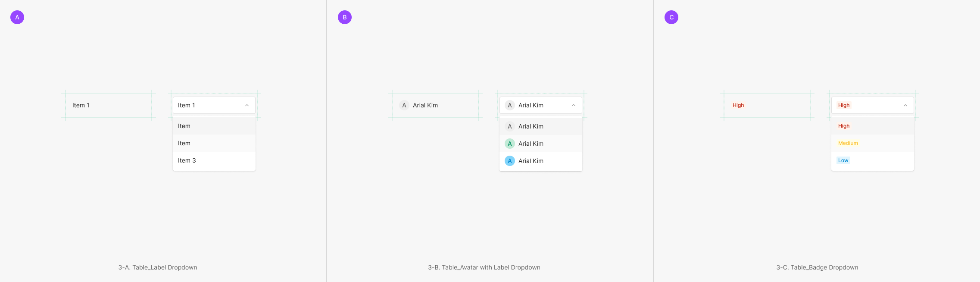Click gray avatar in Arial Kim dropdown field
980x282 pixels.
click(x=510, y=105)
